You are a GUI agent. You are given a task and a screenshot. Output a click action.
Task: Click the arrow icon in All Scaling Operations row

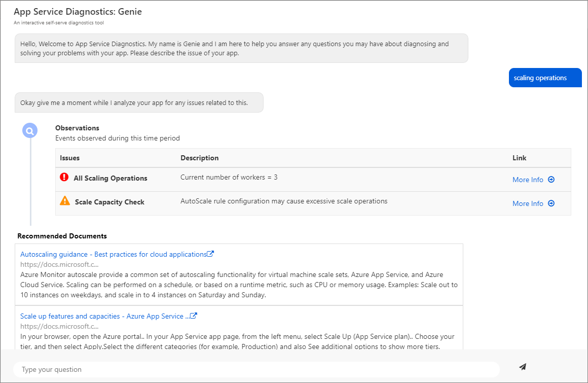(x=552, y=180)
